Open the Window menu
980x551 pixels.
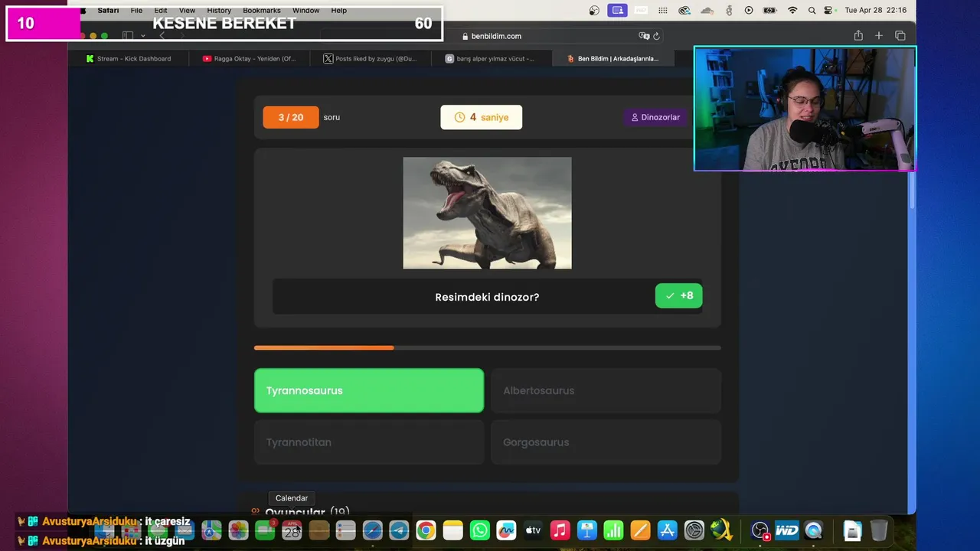tap(305, 11)
